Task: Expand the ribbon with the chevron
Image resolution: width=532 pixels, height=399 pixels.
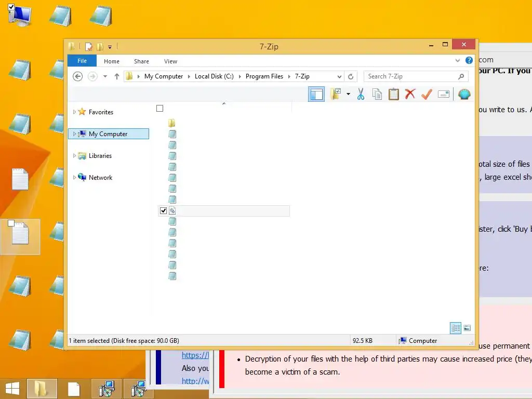Action: pos(457,60)
